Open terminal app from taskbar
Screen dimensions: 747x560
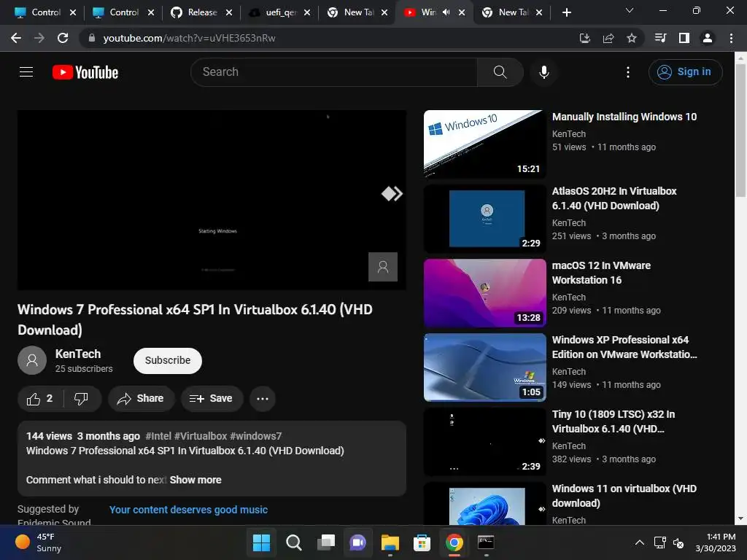pyautogui.click(x=486, y=542)
